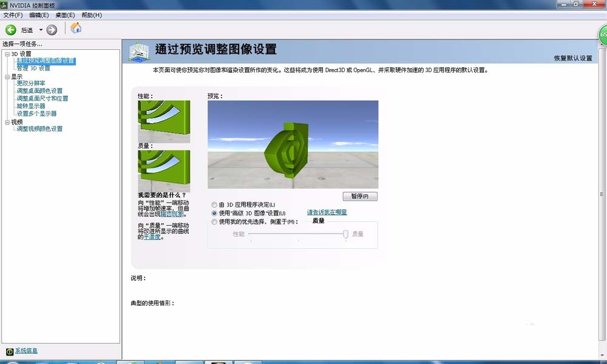The width and height of the screenshot is (607, 364).
Task: Click the performance-quality slider handle
Action: pyautogui.click(x=345, y=234)
